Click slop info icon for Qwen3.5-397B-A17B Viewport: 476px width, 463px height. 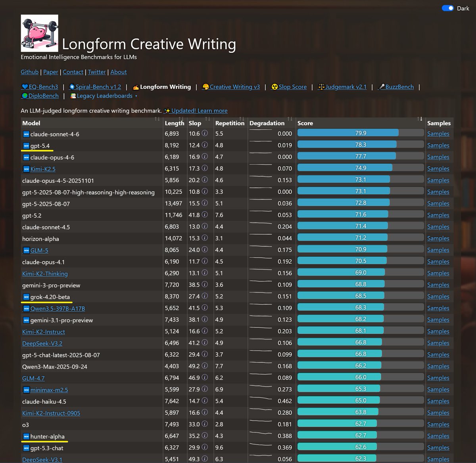[x=205, y=308]
